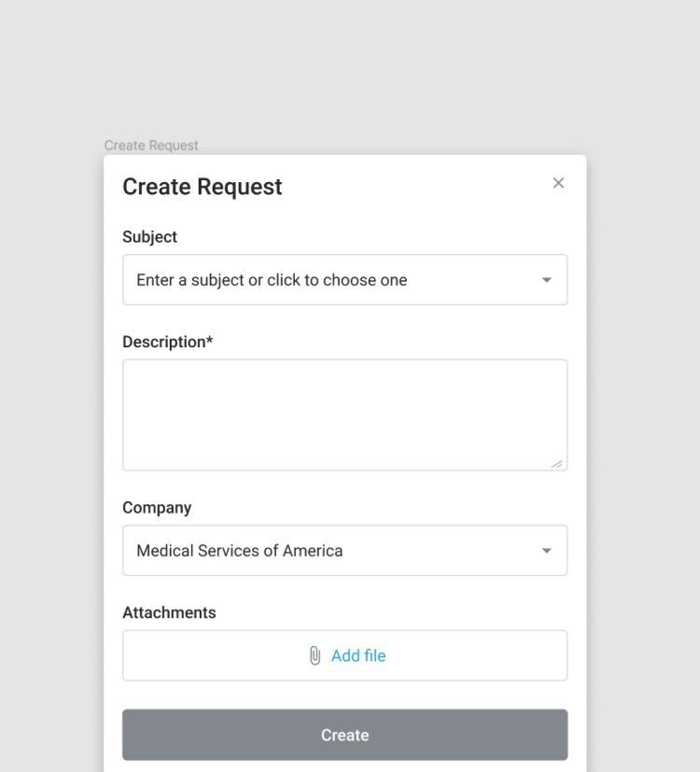Focus the Subject text input placeholder
Image resolution: width=700 pixels, height=772 pixels.
click(272, 280)
